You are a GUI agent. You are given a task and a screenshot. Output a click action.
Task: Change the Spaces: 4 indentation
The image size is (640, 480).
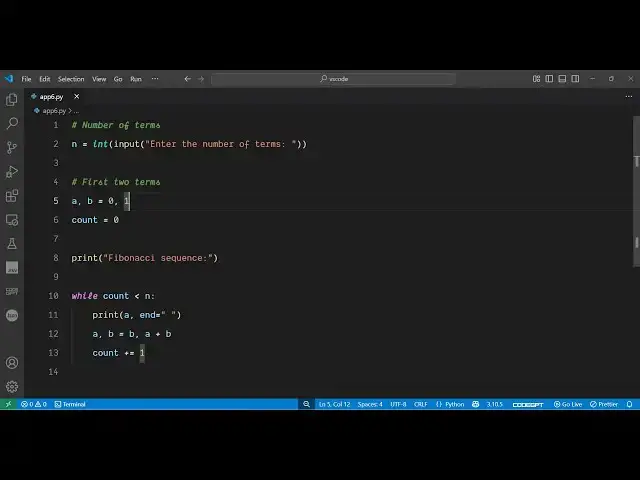tap(370, 404)
